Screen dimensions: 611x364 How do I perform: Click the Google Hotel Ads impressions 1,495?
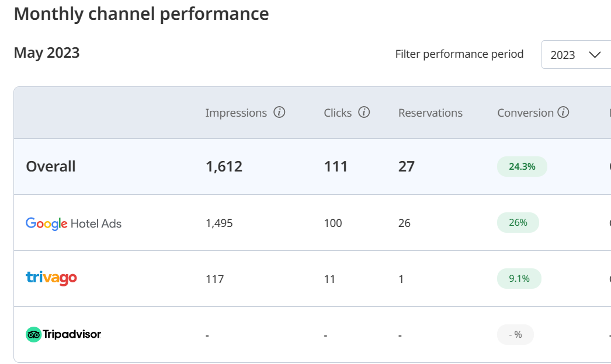pos(219,223)
